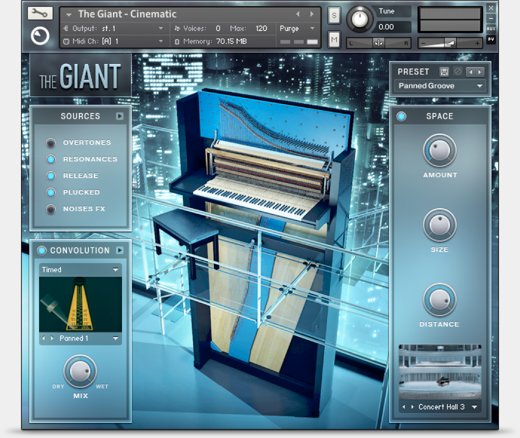Select next instrument arrow beside The Giant - Cinematic
This screenshot has height=438, width=520.
[x=312, y=14]
